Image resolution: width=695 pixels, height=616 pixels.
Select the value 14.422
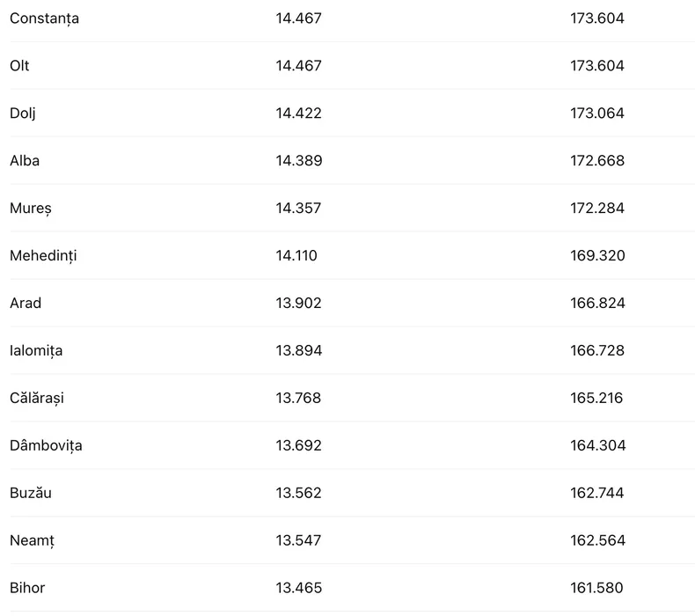pos(298,113)
